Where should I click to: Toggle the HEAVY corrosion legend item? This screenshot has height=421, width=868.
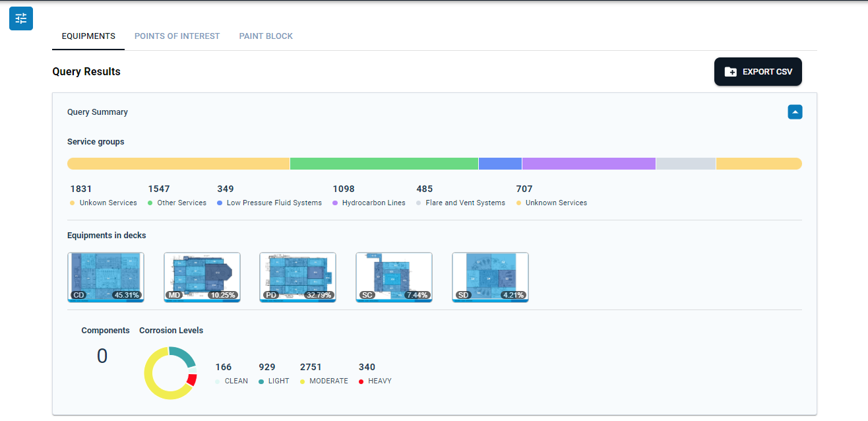pyautogui.click(x=375, y=381)
